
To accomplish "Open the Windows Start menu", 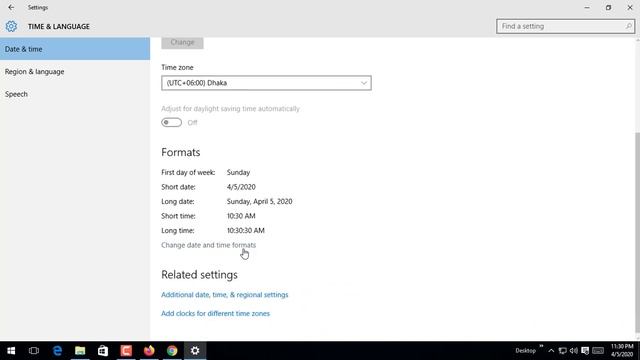I will [x=11, y=351].
